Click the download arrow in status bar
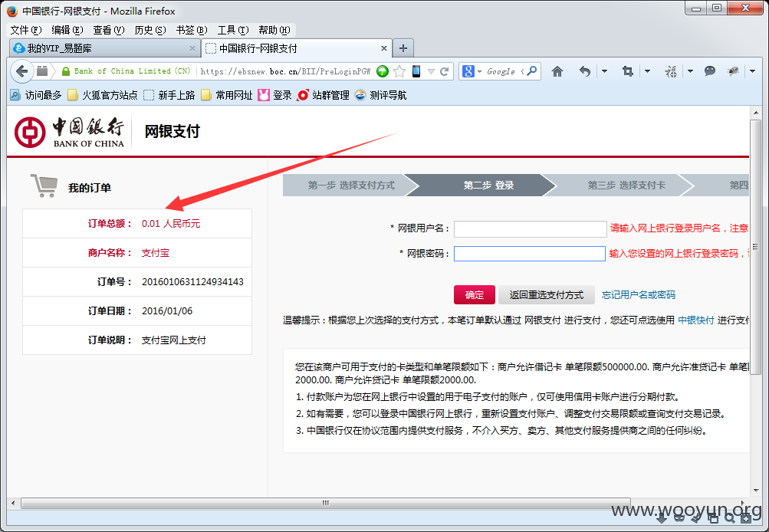This screenshot has width=769, height=532. [662, 517]
